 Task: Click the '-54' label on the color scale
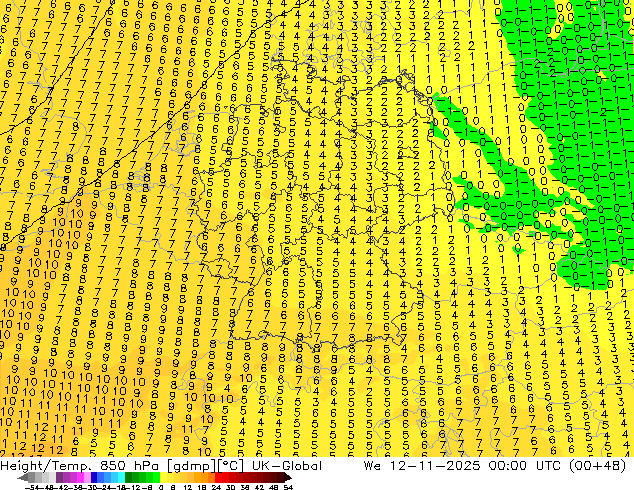[32, 488]
